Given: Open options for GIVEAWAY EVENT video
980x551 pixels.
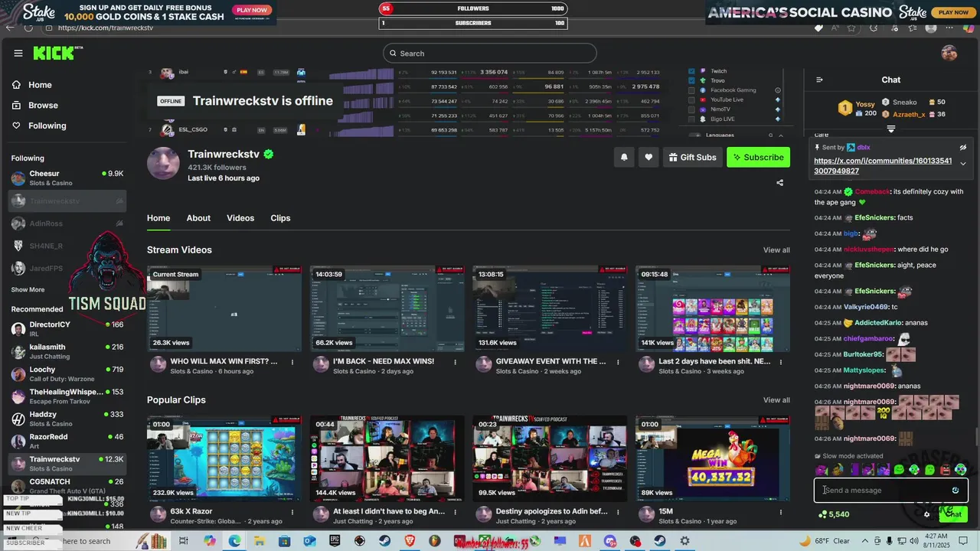Looking at the screenshot, I should tap(618, 362).
